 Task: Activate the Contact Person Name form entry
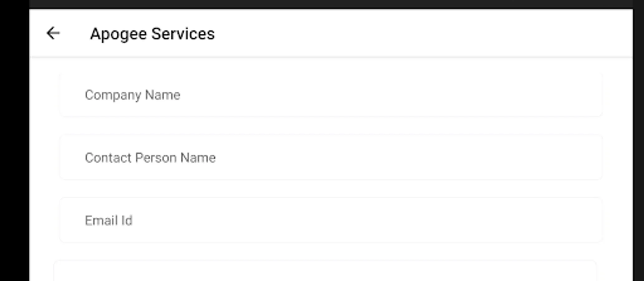(x=330, y=158)
